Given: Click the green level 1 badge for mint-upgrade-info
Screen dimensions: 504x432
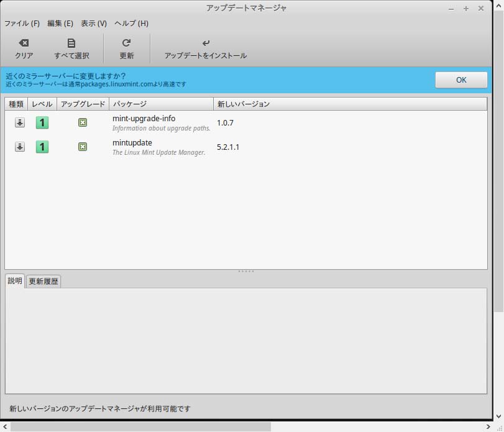Looking at the screenshot, I should [42, 122].
